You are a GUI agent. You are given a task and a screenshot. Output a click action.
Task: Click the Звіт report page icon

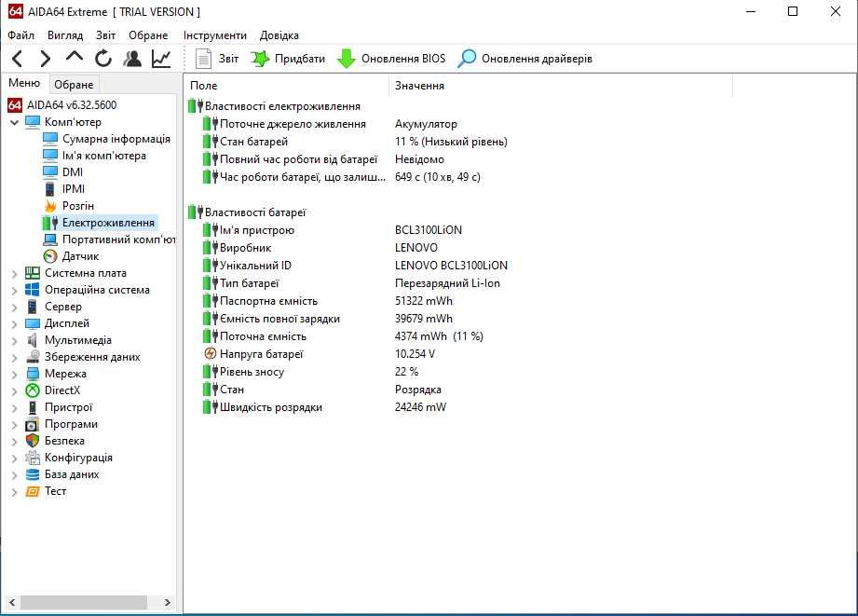coord(204,59)
